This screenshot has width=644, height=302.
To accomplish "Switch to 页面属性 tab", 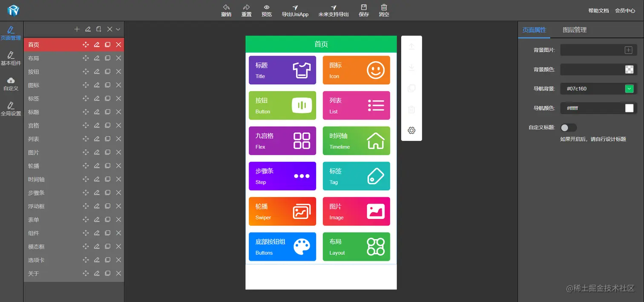I will click(x=534, y=30).
